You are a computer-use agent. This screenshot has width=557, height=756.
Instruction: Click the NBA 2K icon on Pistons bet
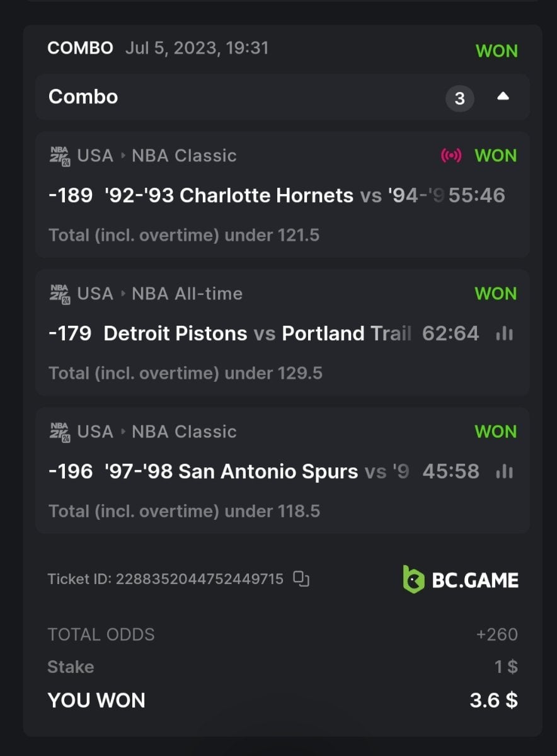click(60, 294)
